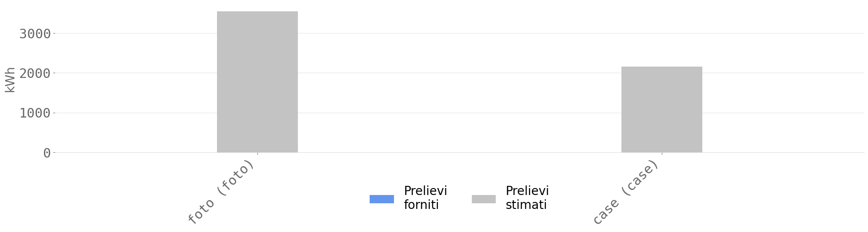Click the 3000 horizontal gridline
The height and width of the screenshot is (232, 868).
(x=459, y=33)
